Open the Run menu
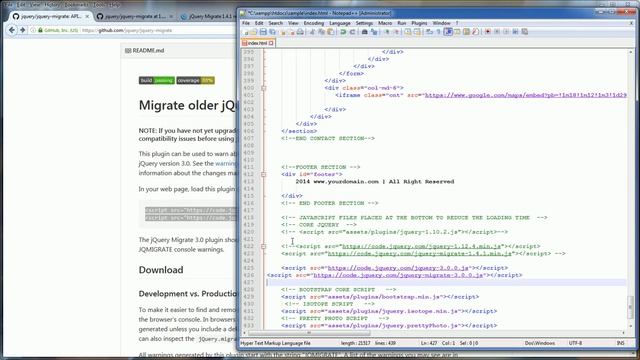 tap(402, 23)
